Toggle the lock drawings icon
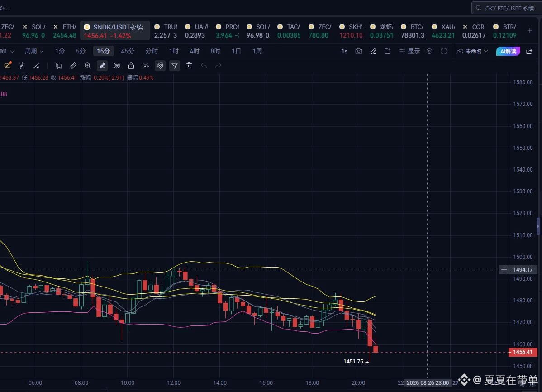Viewport: 542px width, 392px height. pyautogui.click(x=131, y=66)
